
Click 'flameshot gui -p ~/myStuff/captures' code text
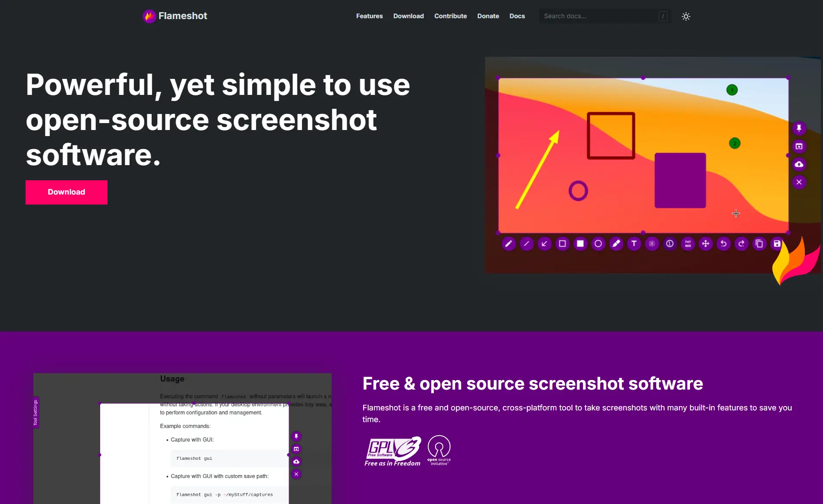(224, 494)
